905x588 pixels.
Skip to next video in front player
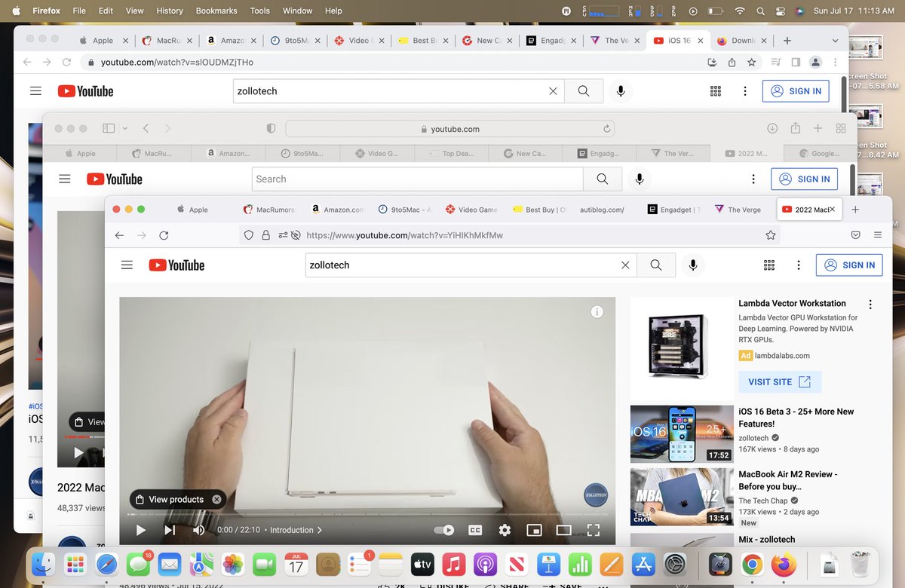coord(170,530)
